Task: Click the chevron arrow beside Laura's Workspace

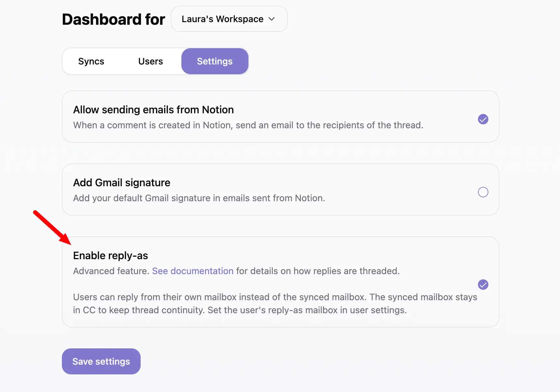Action: point(272,19)
